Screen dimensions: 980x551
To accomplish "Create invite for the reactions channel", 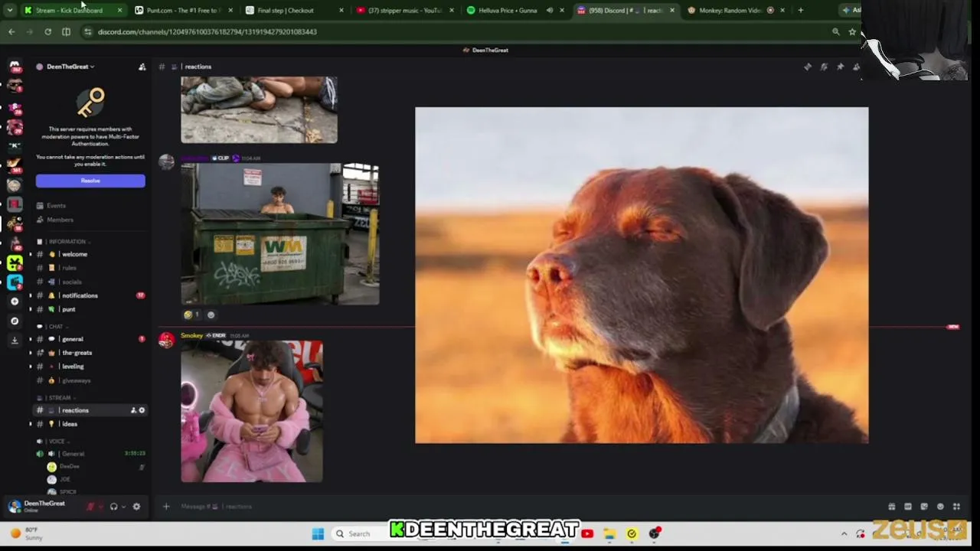I will coord(133,410).
